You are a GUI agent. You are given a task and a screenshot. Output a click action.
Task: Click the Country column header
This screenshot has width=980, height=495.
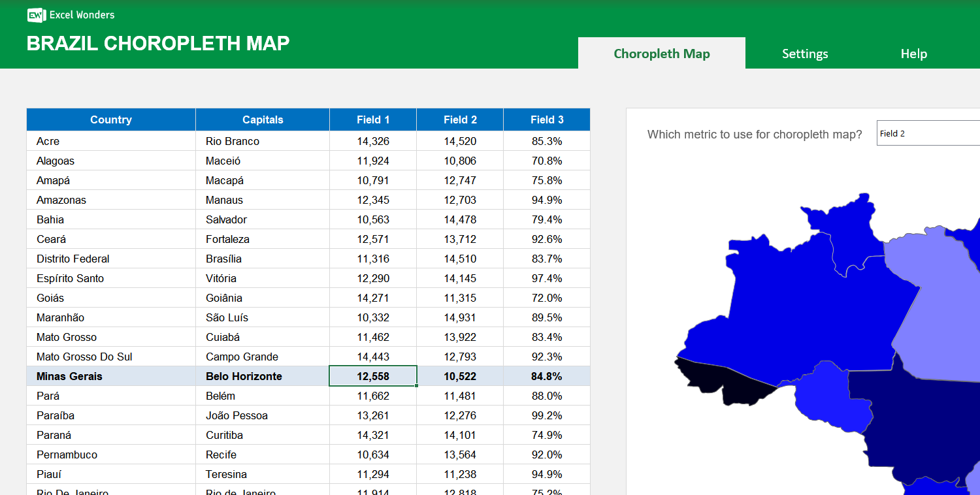(x=110, y=120)
